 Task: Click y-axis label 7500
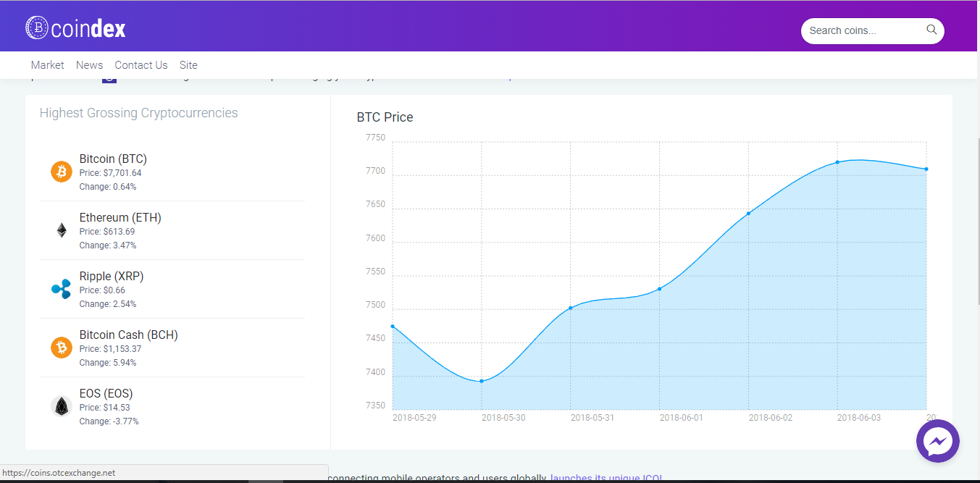click(x=376, y=306)
